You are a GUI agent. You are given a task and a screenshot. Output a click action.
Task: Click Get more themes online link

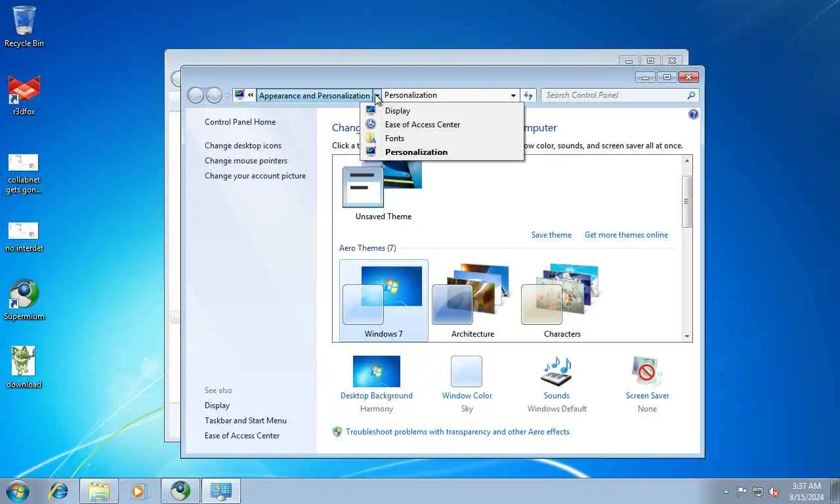(x=626, y=235)
